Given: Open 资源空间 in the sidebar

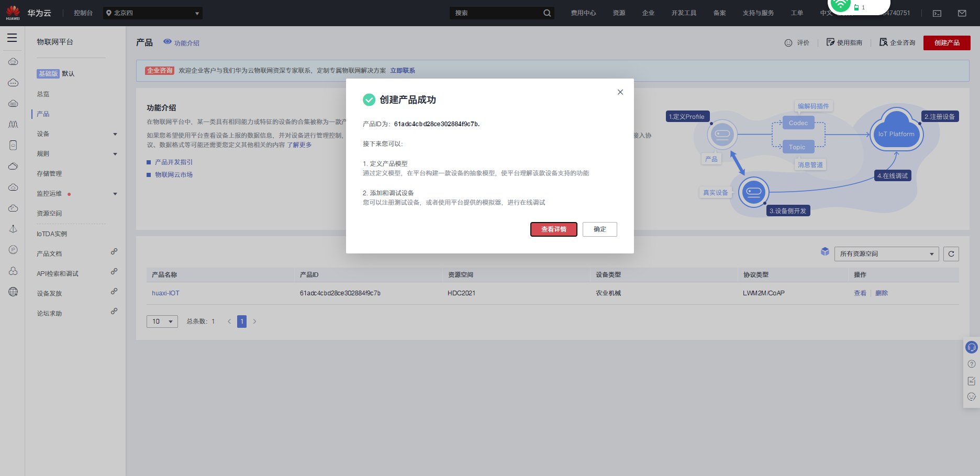Looking at the screenshot, I should 49,214.
